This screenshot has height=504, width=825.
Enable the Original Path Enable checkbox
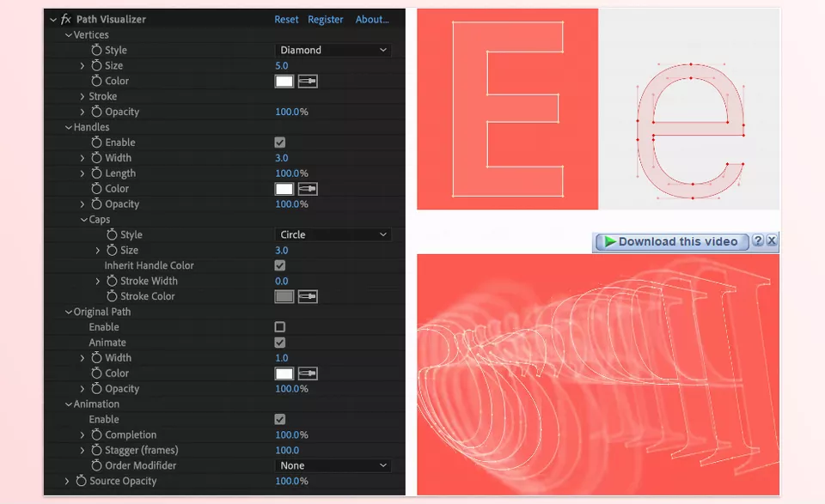(279, 327)
